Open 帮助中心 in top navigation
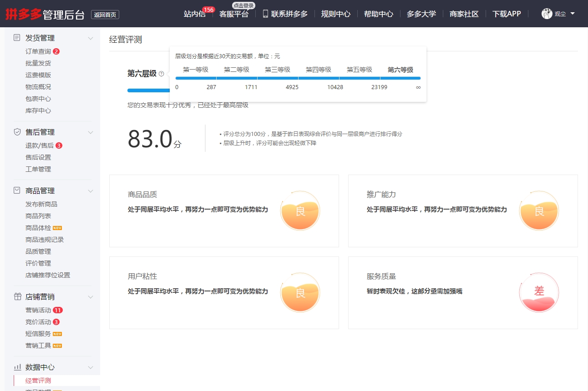 (379, 14)
